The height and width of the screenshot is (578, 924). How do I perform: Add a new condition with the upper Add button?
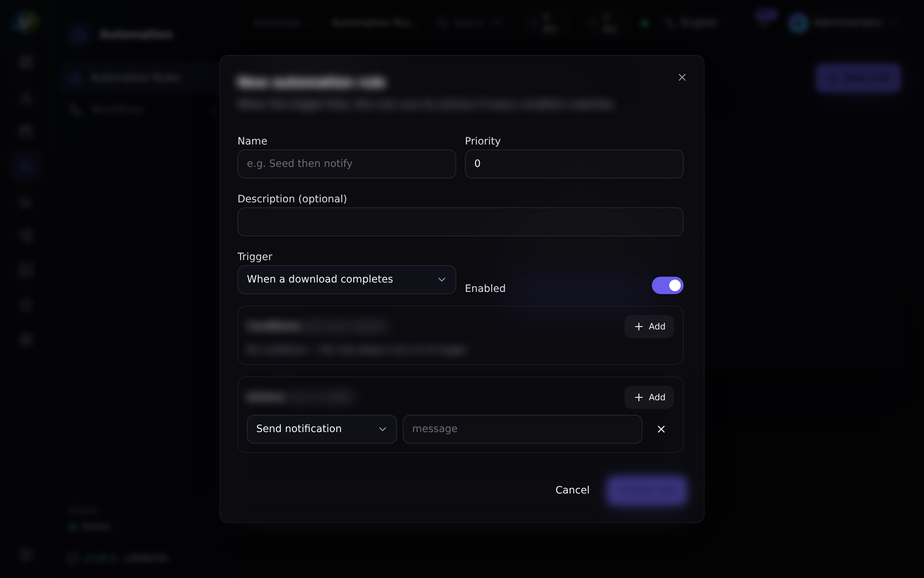(x=649, y=327)
